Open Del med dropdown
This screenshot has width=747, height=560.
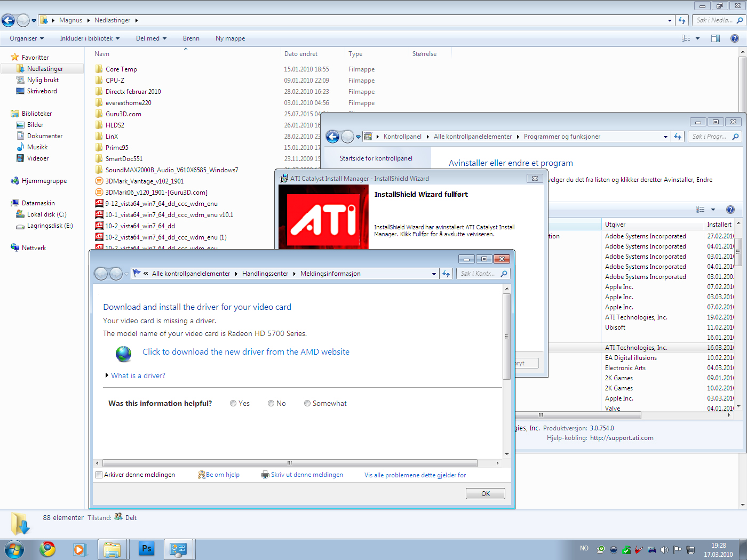coord(151,38)
